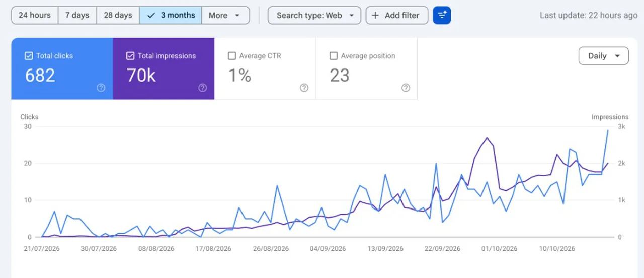This screenshot has width=644, height=278.
Task: Click the impressions line peak near 01/10/2026
Action: coord(487,138)
